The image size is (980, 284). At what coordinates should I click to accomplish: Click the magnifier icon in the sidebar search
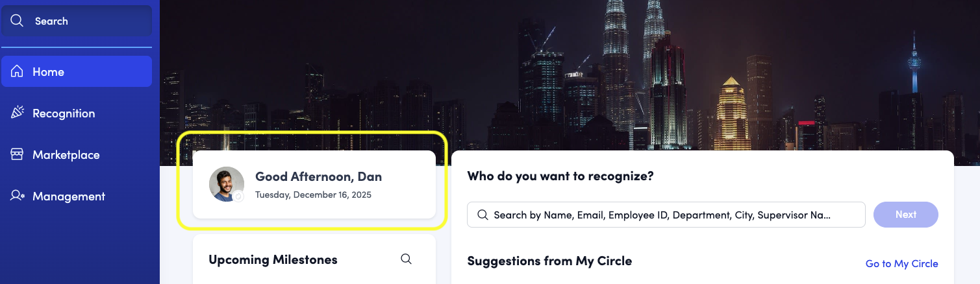(x=17, y=21)
